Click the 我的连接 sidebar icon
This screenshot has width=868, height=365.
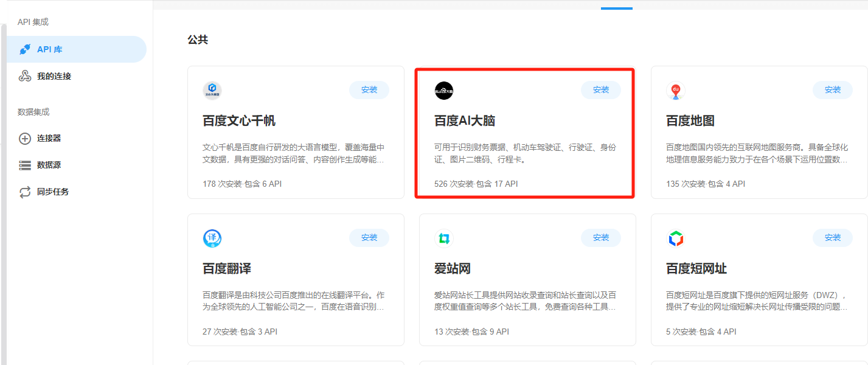(25, 76)
